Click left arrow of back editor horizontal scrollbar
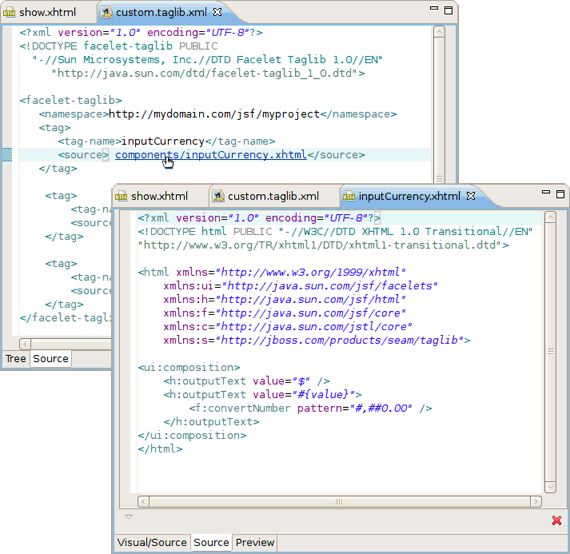This screenshot has width=570, height=554. click(x=25, y=344)
